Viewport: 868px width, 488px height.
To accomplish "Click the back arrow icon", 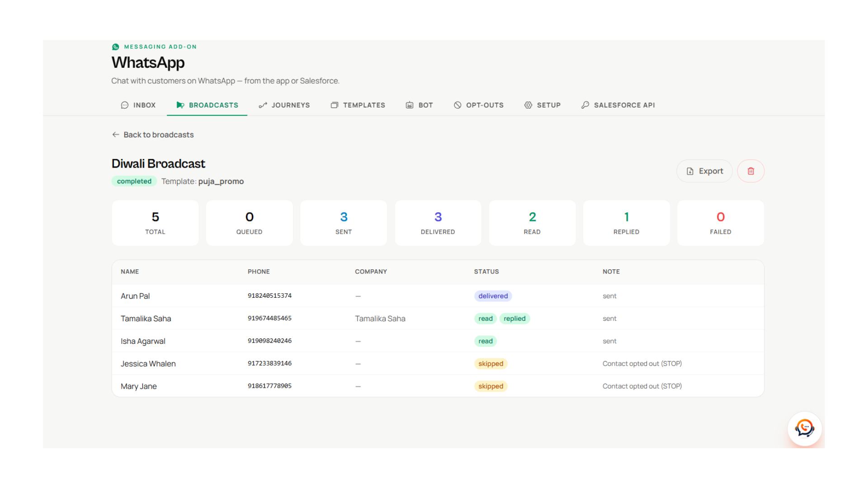I will (116, 135).
